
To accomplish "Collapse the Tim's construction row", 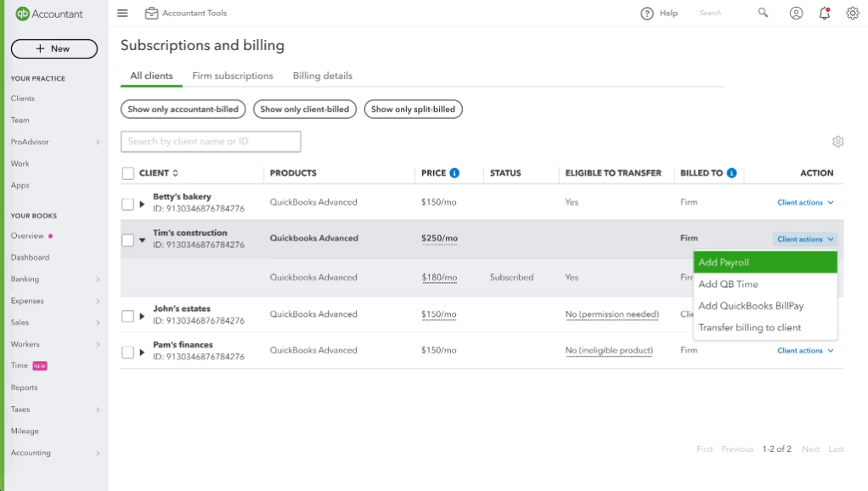I will click(x=140, y=238).
